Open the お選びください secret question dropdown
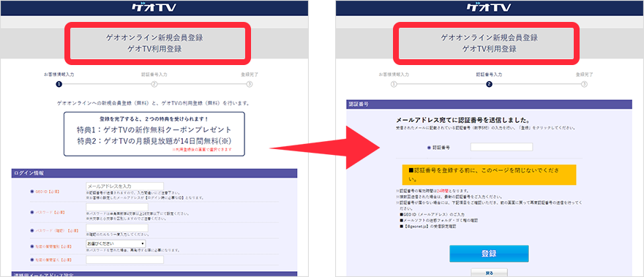 pyautogui.click(x=116, y=244)
